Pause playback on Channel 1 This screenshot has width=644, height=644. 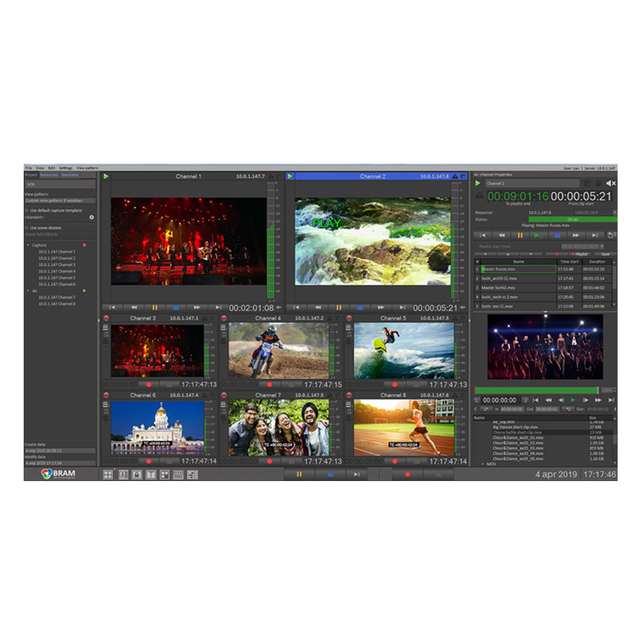155,307
